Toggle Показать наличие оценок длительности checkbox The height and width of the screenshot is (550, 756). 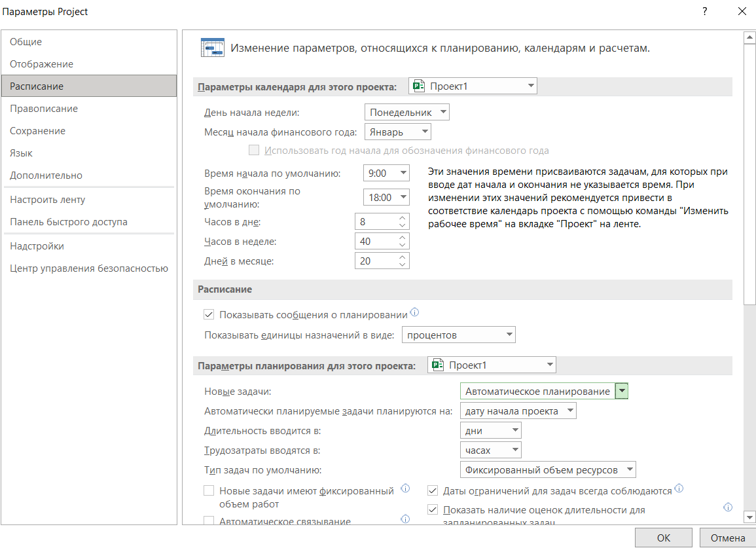pyautogui.click(x=433, y=509)
